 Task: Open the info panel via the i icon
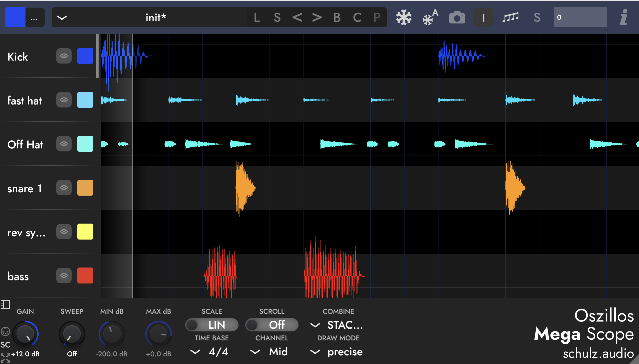click(624, 17)
